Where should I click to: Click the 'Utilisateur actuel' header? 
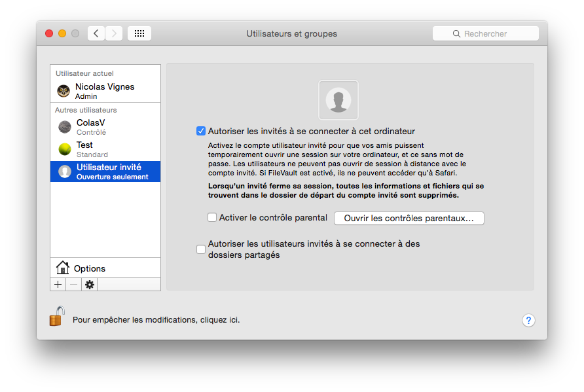tap(84, 73)
